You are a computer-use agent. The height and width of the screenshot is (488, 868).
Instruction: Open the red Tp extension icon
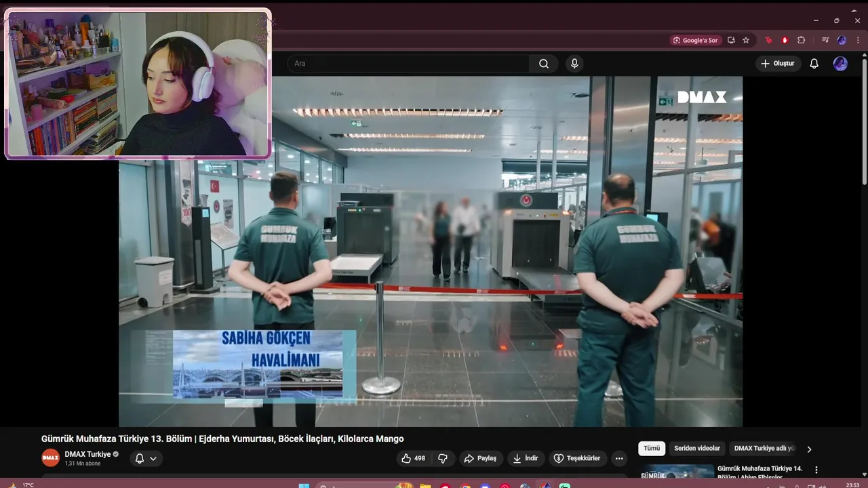768,40
